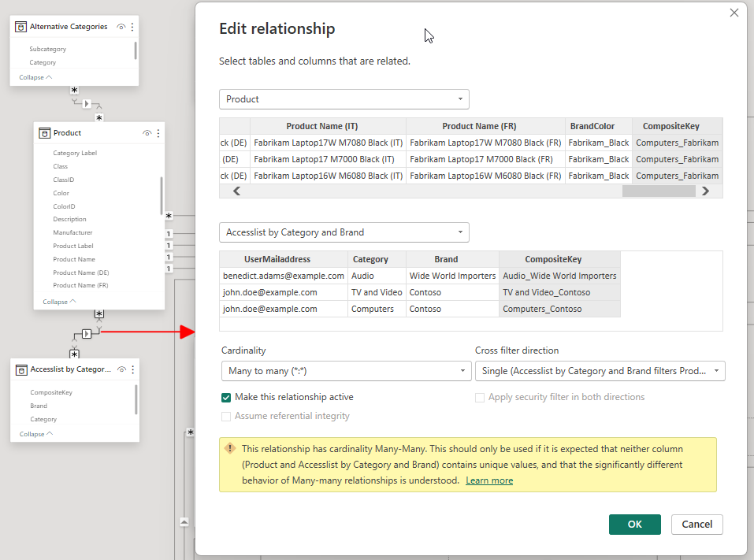754x560 pixels.
Task: Click the horizontal scrollbar thumb in the Product preview
Action: coord(658,191)
